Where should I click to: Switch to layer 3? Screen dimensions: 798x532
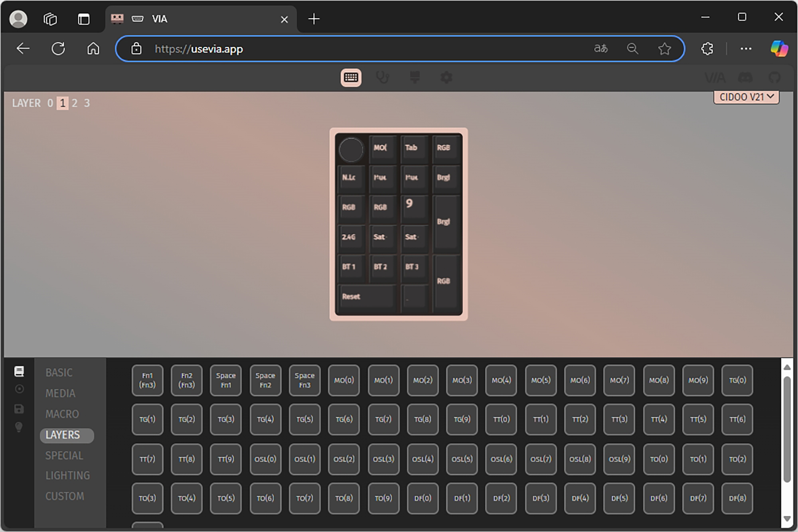tap(87, 103)
